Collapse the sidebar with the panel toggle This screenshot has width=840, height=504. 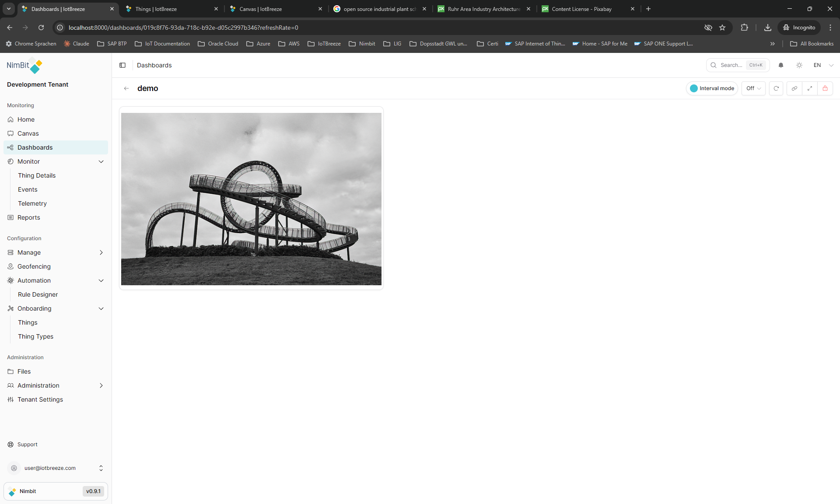point(122,65)
